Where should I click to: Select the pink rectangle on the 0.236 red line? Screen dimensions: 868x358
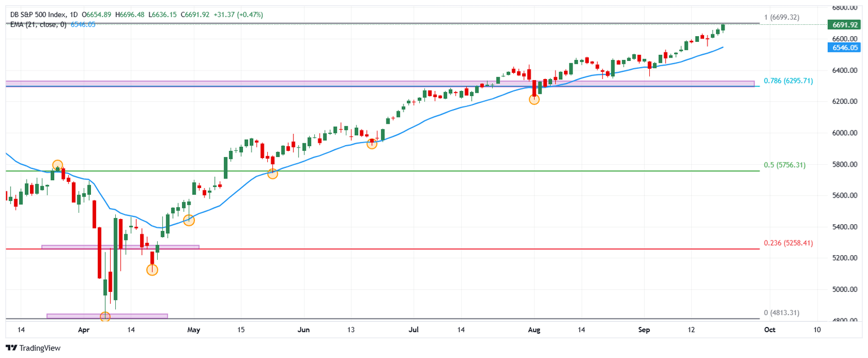pos(120,247)
